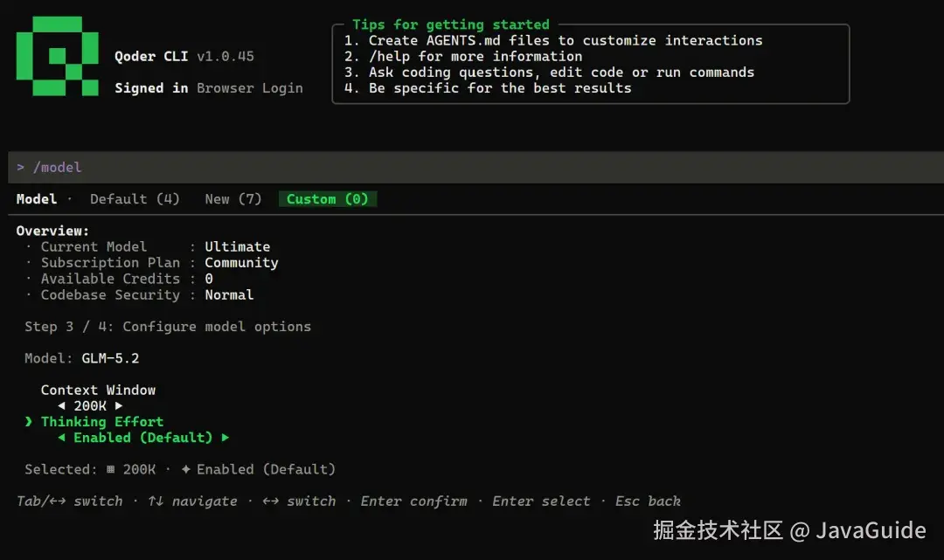The width and height of the screenshot is (944, 560).
Task: Click the chevron marker beside Thinking Effort
Action: [28, 422]
